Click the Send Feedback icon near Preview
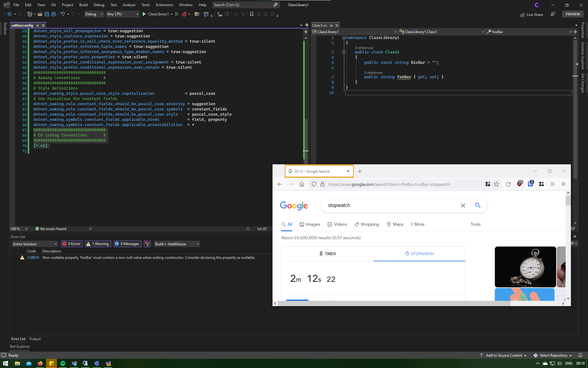 pyautogui.click(x=553, y=14)
